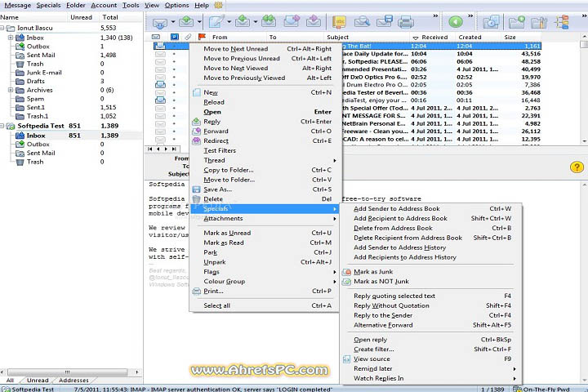Switch to the All tab

[x=10, y=381]
